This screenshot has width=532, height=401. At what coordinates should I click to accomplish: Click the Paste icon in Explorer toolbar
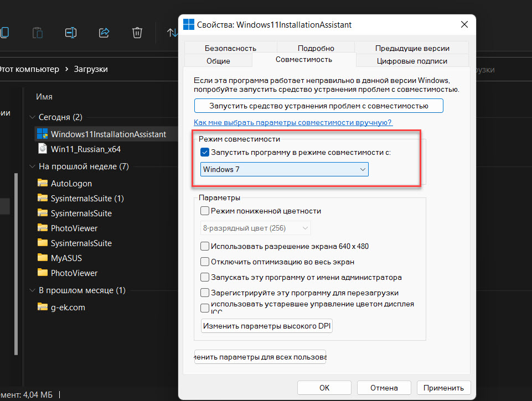tap(37, 33)
